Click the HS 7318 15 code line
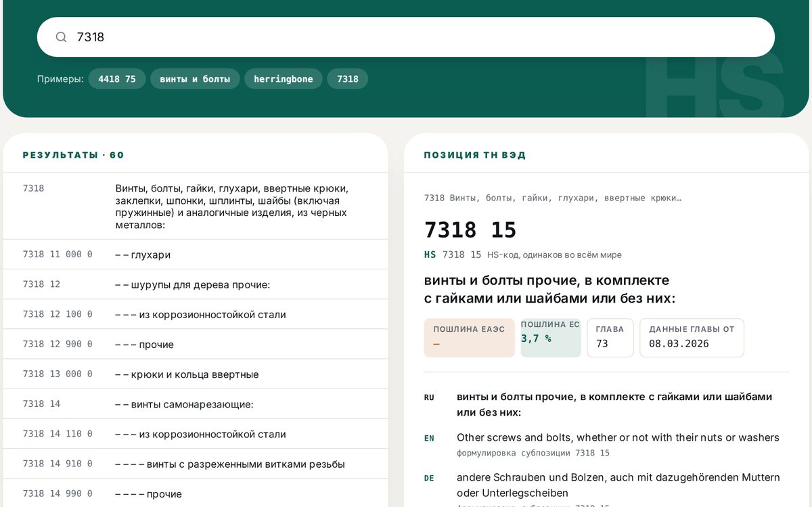This screenshot has height=507, width=812. 522,255
